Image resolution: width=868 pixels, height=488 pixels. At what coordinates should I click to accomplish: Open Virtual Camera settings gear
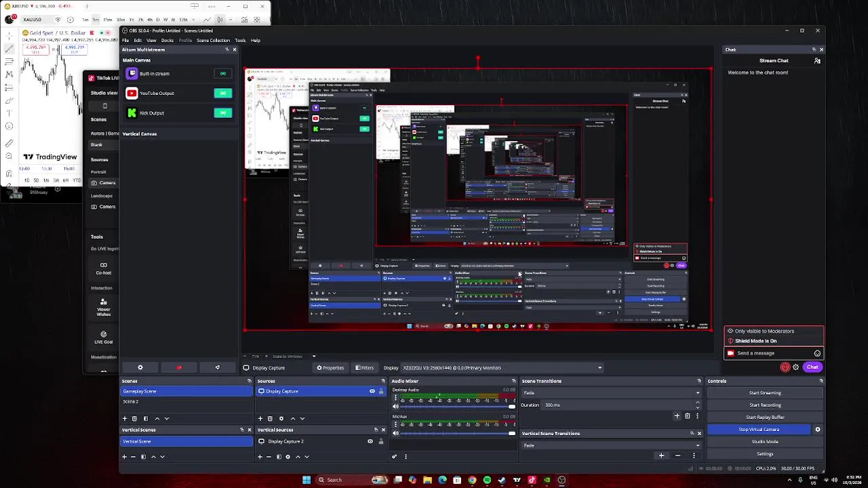[817, 429]
